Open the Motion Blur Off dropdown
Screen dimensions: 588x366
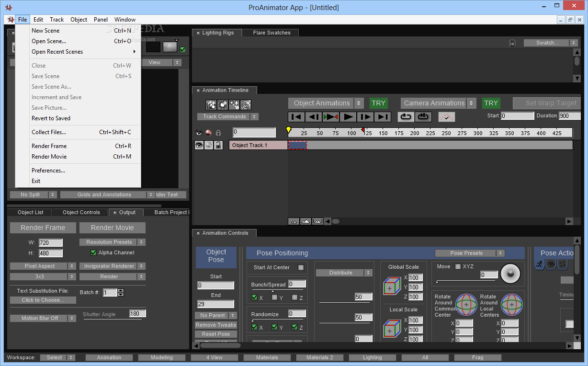coord(43,318)
